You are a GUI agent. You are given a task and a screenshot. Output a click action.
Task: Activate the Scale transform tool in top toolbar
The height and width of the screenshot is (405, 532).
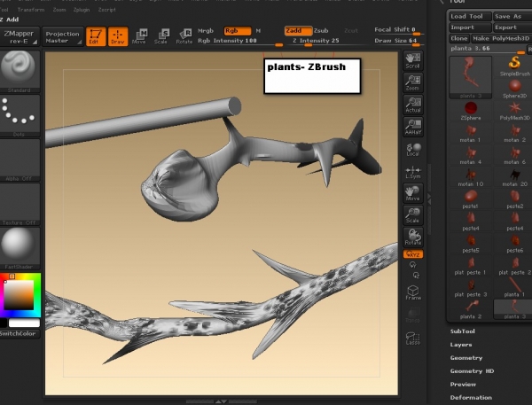point(161,36)
